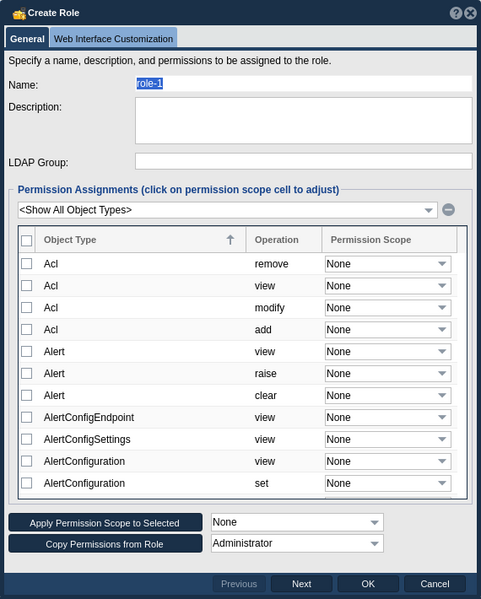Open the bulk scope None dropdown
Viewport: 481px width, 599px height.
tap(297, 522)
